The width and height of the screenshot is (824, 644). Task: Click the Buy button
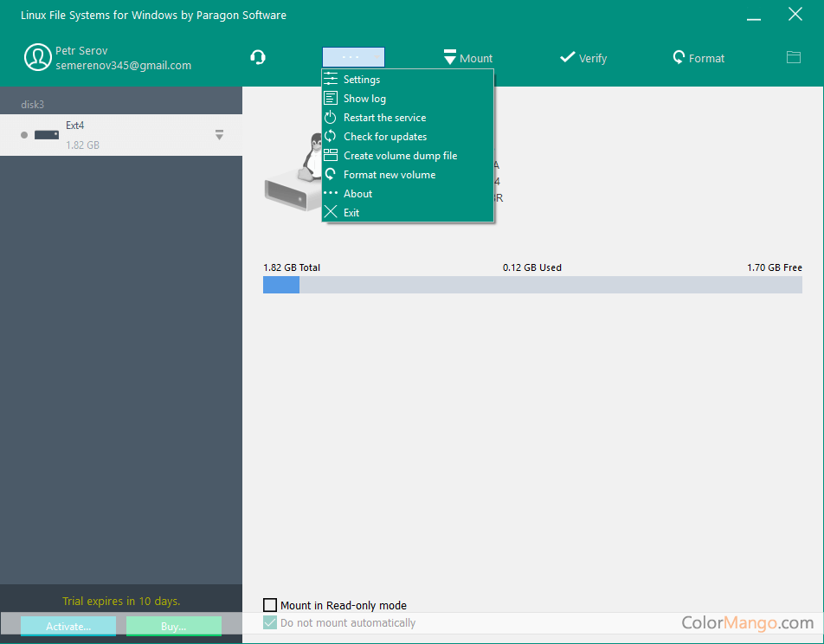(173, 625)
